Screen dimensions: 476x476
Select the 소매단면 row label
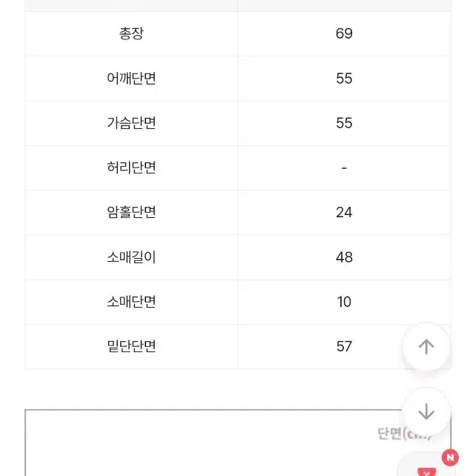point(131,302)
